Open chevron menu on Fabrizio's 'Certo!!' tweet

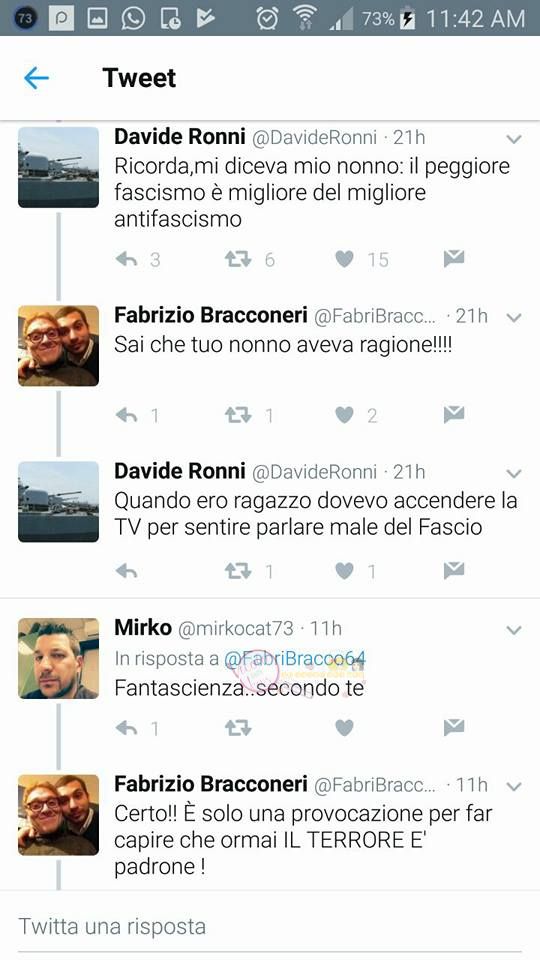point(514,787)
